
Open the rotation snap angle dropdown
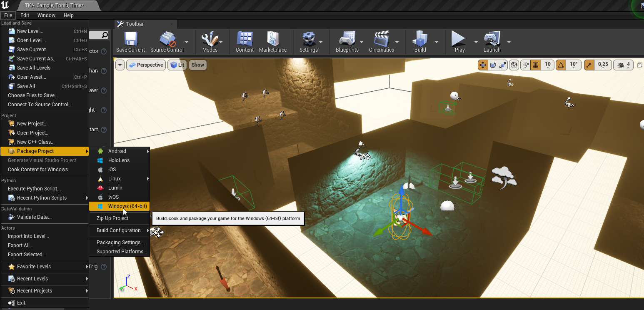click(x=574, y=65)
